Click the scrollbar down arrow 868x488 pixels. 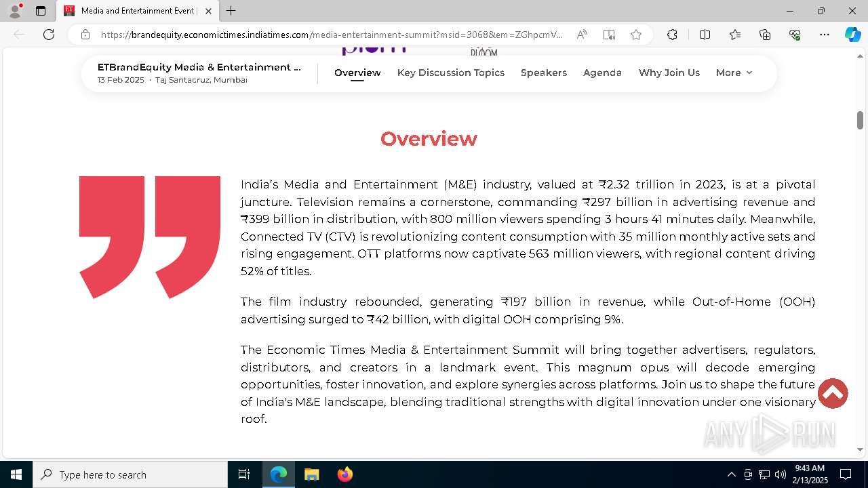860,449
